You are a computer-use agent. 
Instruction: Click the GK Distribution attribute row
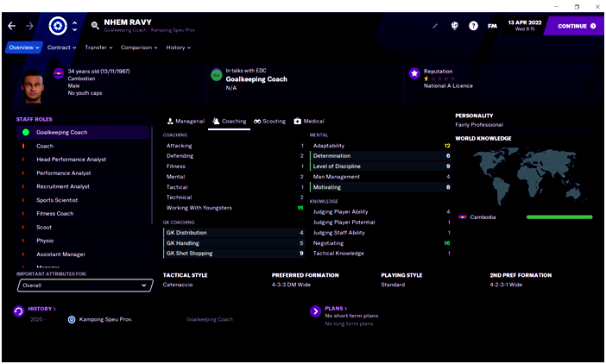click(234, 233)
